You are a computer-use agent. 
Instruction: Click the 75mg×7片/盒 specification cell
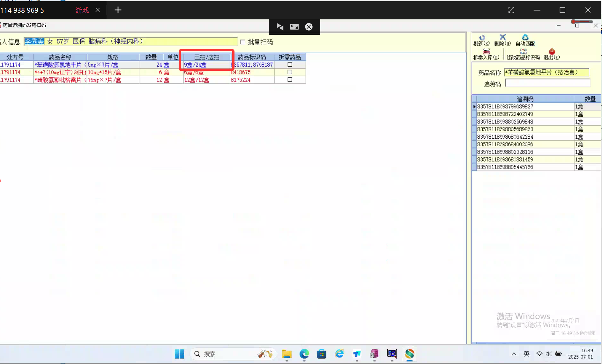113,80
